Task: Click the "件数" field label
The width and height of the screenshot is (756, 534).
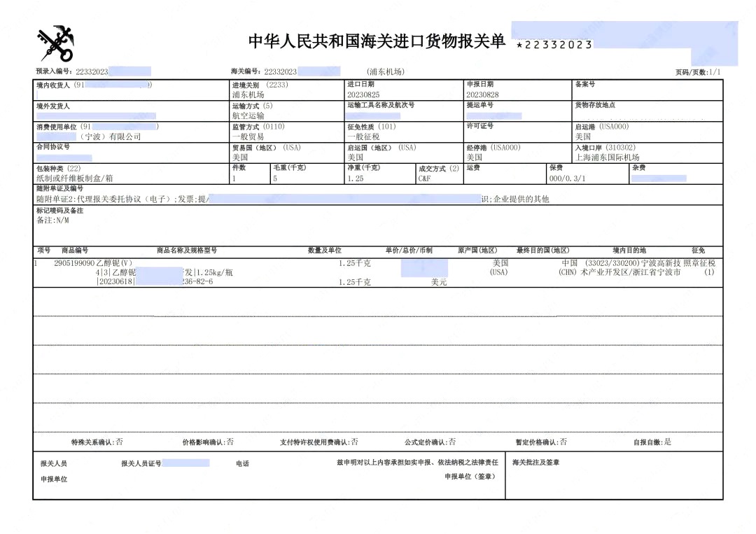Action: coord(239,168)
